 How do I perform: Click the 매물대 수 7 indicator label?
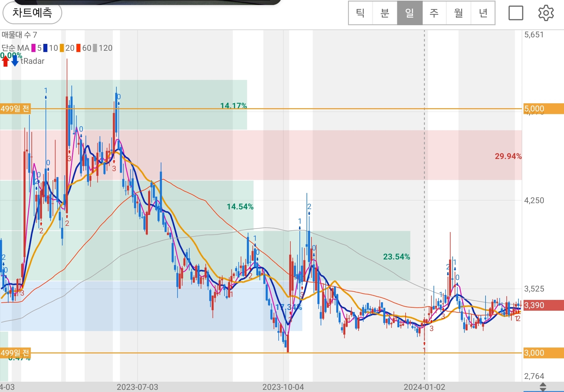coord(19,35)
